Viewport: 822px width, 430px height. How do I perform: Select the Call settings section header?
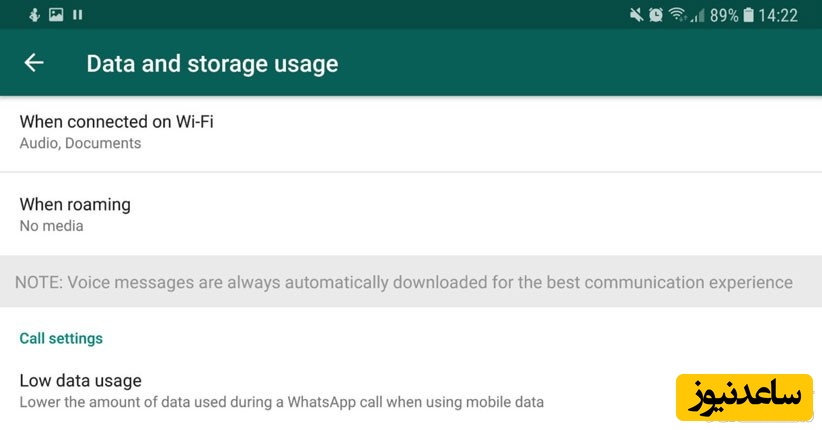tap(61, 339)
